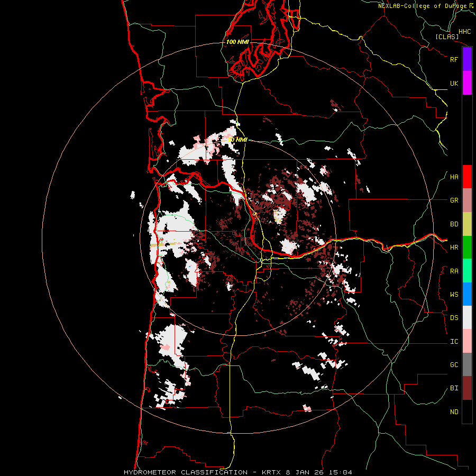The width and height of the screenshot is (476, 476).
Task: Click the magenta UK color swatch
Action: [467, 83]
